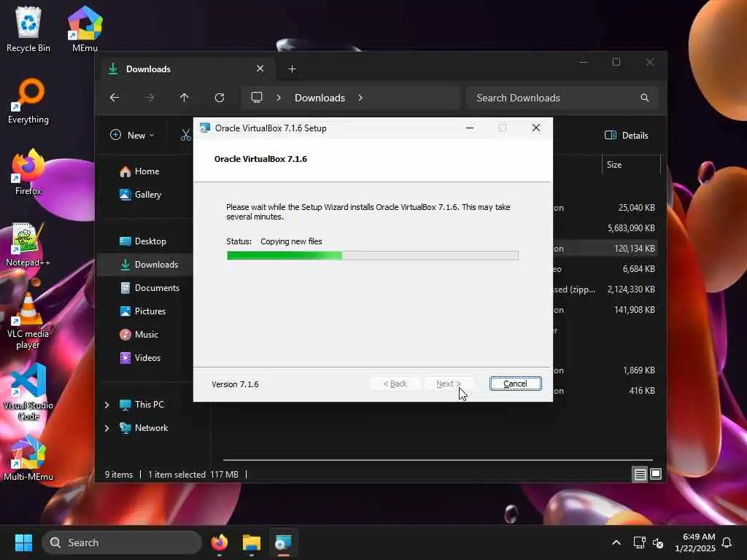Screen dimensions: 747x560
Task: Click the Forward arrow in File Explorer
Action: [x=150, y=98]
